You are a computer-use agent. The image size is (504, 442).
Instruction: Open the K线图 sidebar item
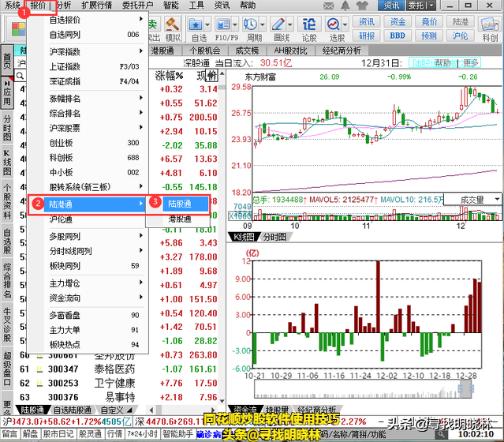coord(7,163)
